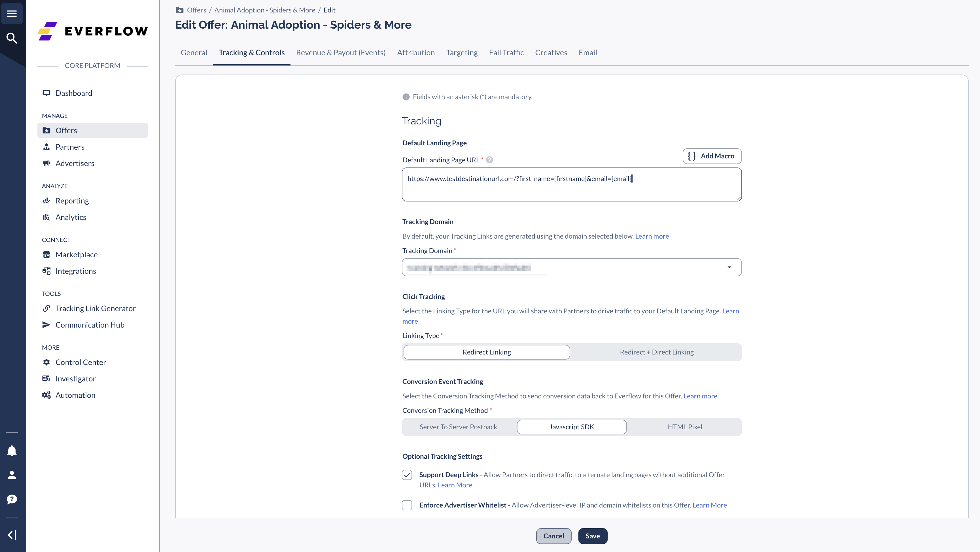The width and height of the screenshot is (980, 552).
Task: Select the Tracking & Controls tab
Action: (x=251, y=52)
